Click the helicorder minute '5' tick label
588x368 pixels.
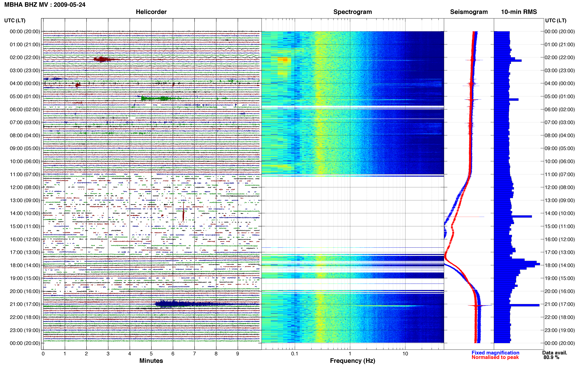click(151, 354)
